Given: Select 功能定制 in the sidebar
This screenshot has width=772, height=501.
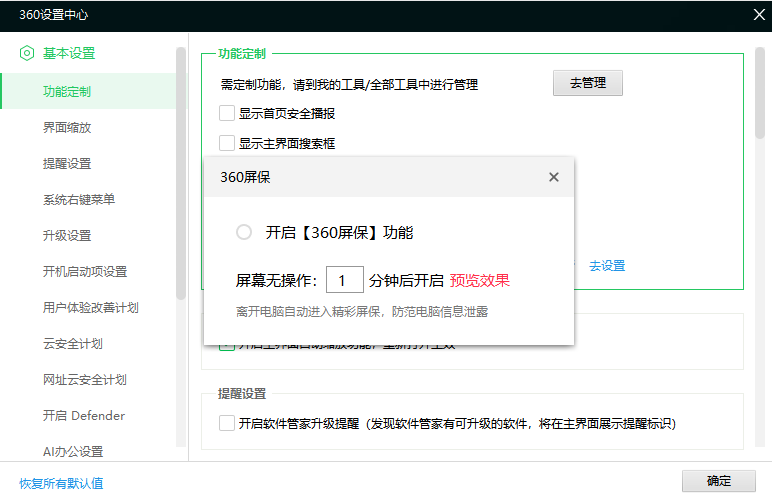Looking at the screenshot, I should point(67,92).
